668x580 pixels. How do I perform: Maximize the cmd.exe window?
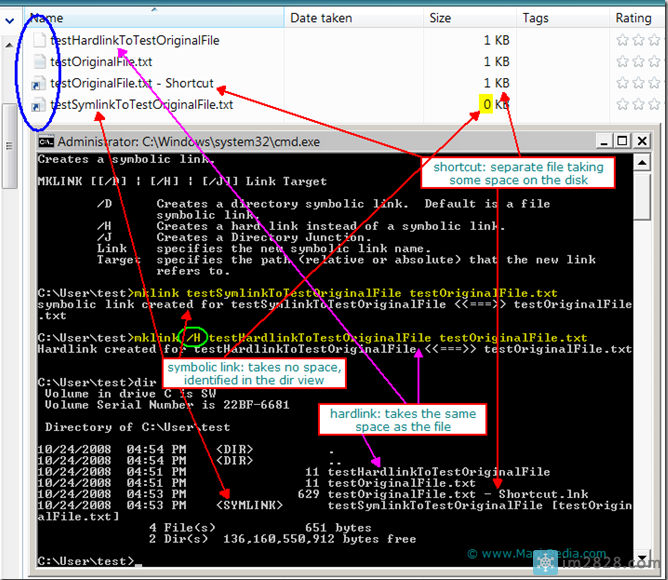(x=622, y=142)
